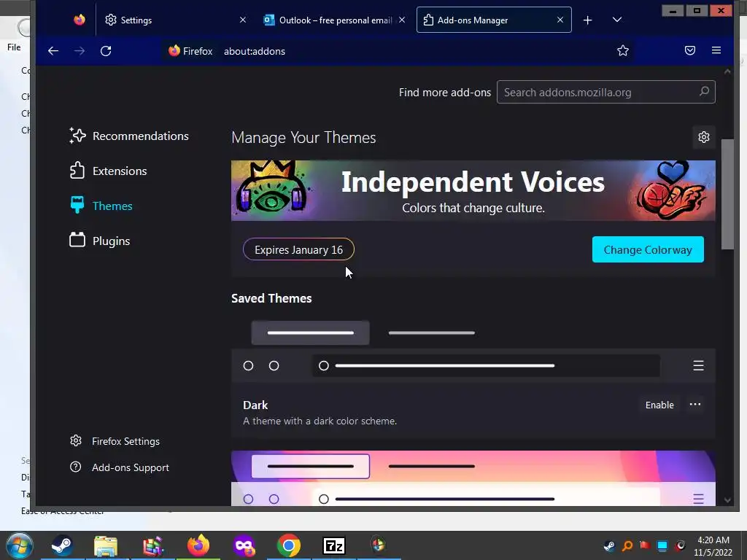Click the Independent Voices banner
The height and width of the screenshot is (560, 747).
point(473,190)
